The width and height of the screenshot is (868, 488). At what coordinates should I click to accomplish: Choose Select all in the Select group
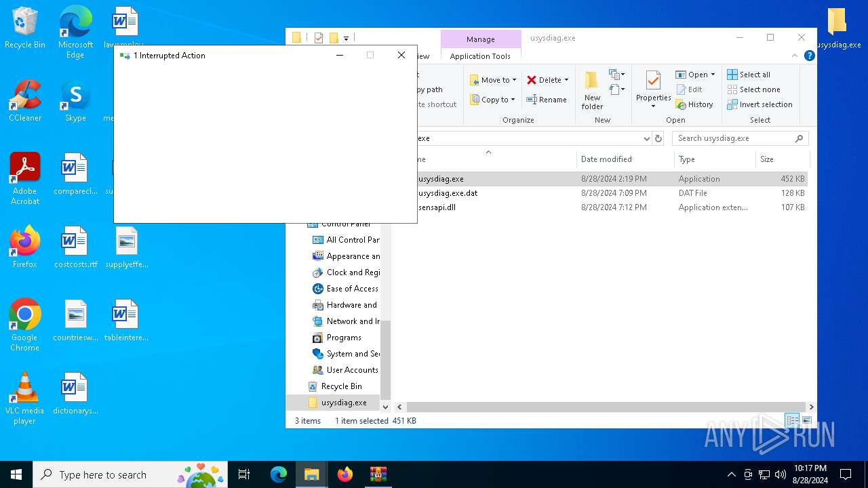pyautogui.click(x=749, y=75)
